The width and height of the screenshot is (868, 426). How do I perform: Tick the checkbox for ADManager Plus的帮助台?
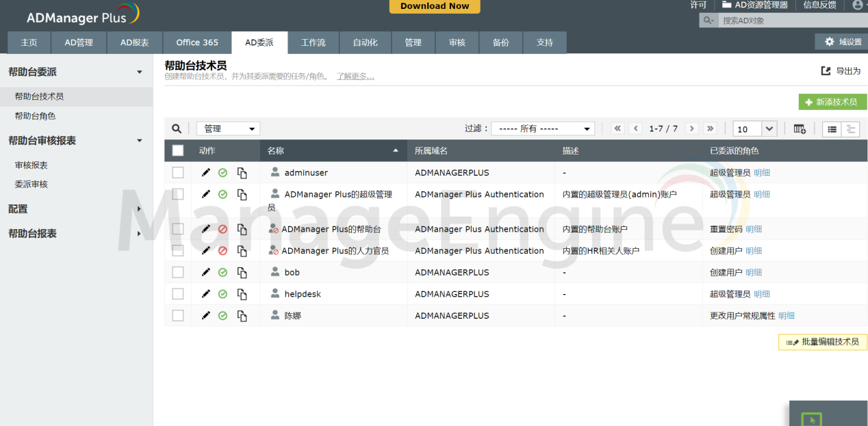[x=178, y=229]
